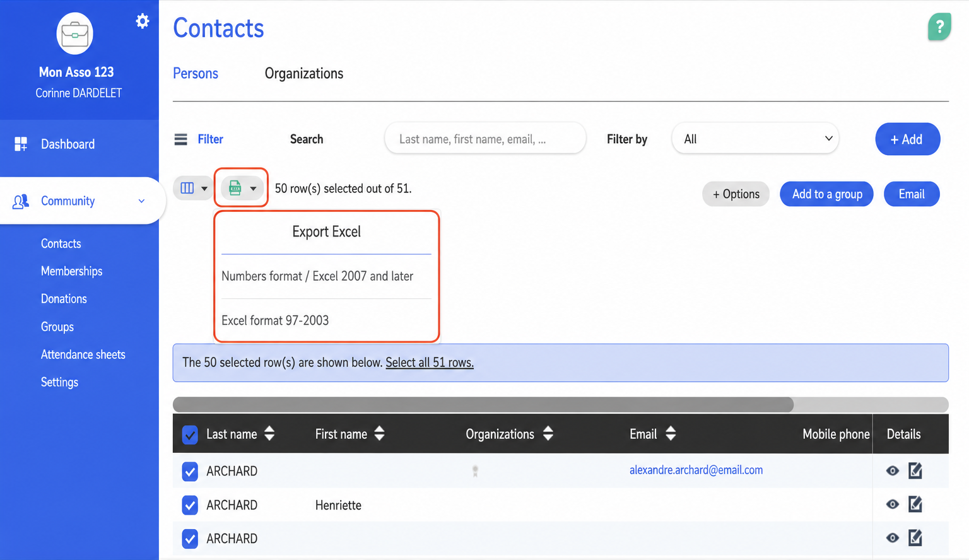
Task: Sort by Last name column arrows
Action: (x=269, y=433)
